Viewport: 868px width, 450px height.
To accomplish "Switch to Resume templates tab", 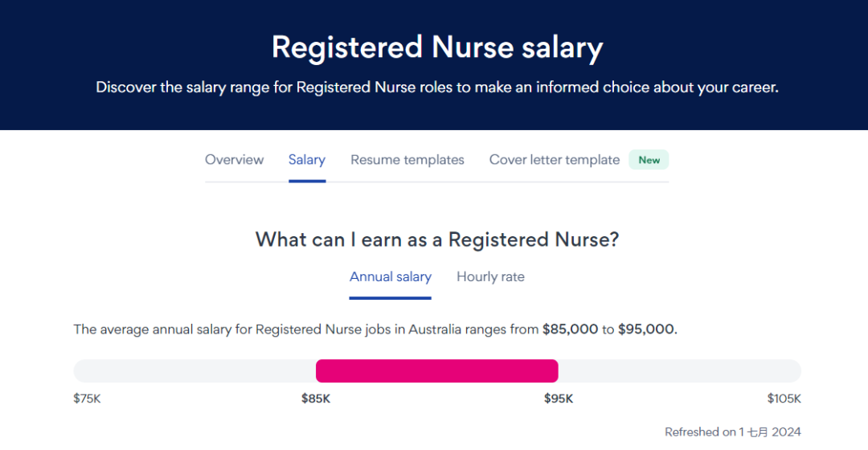I will tap(407, 160).
